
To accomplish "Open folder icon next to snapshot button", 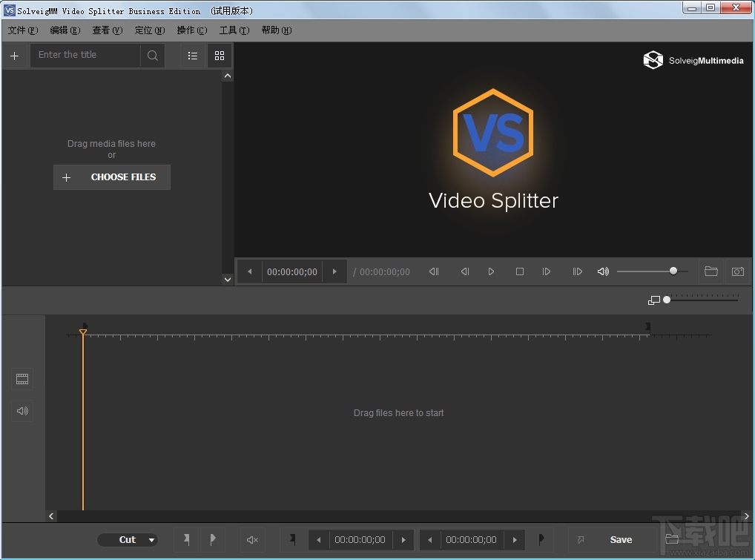I will click(x=711, y=271).
